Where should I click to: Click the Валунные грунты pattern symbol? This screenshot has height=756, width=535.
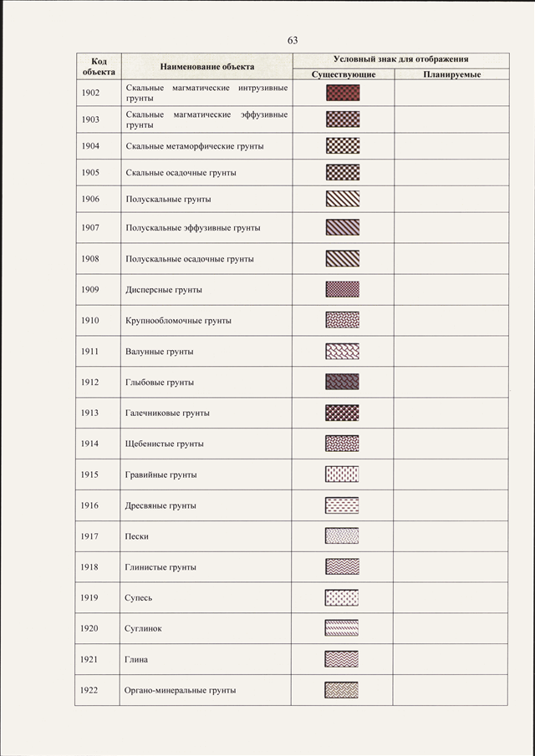click(343, 352)
